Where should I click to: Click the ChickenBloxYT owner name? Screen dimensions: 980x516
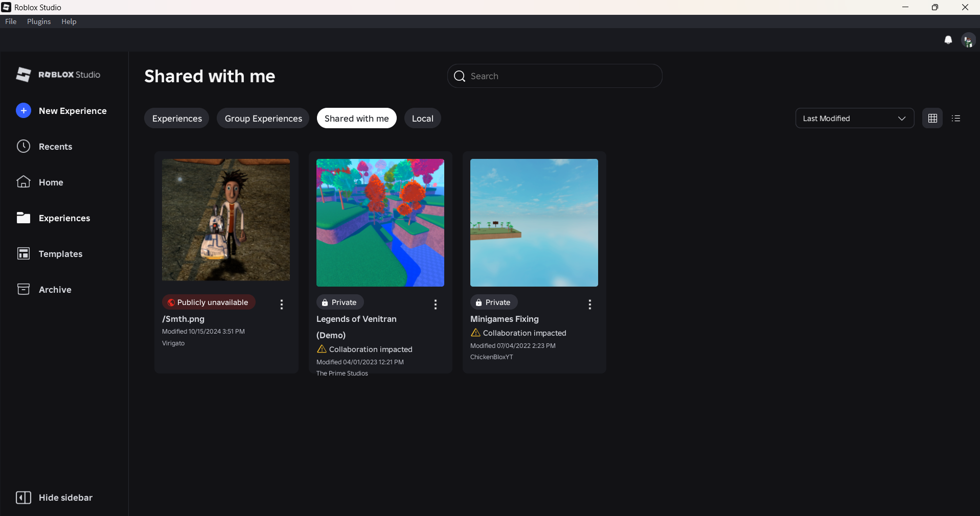(x=491, y=357)
